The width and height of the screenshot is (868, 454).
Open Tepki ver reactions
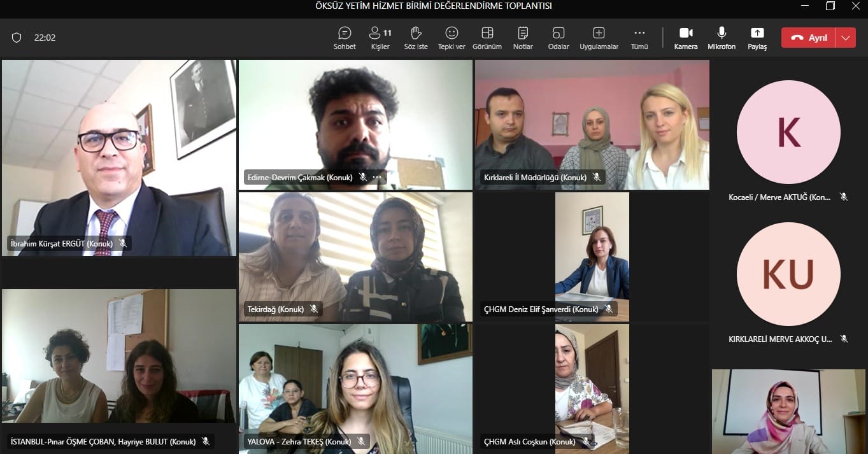[x=452, y=38]
